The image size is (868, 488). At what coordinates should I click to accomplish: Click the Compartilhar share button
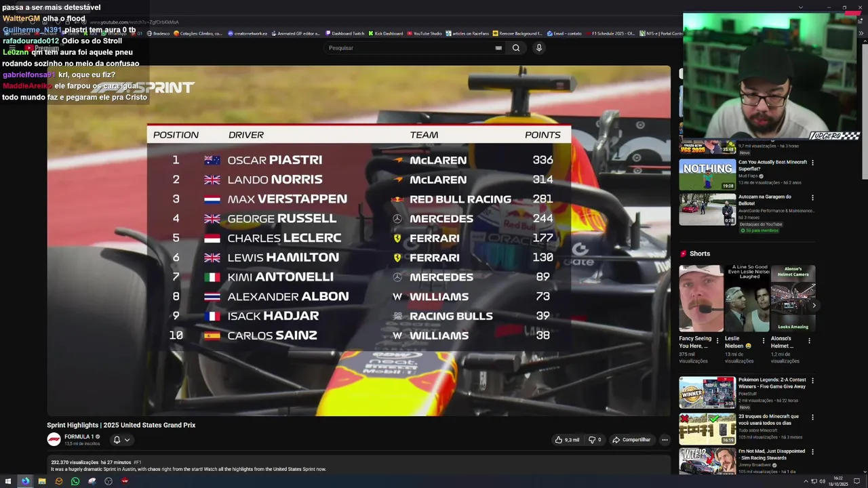point(631,440)
